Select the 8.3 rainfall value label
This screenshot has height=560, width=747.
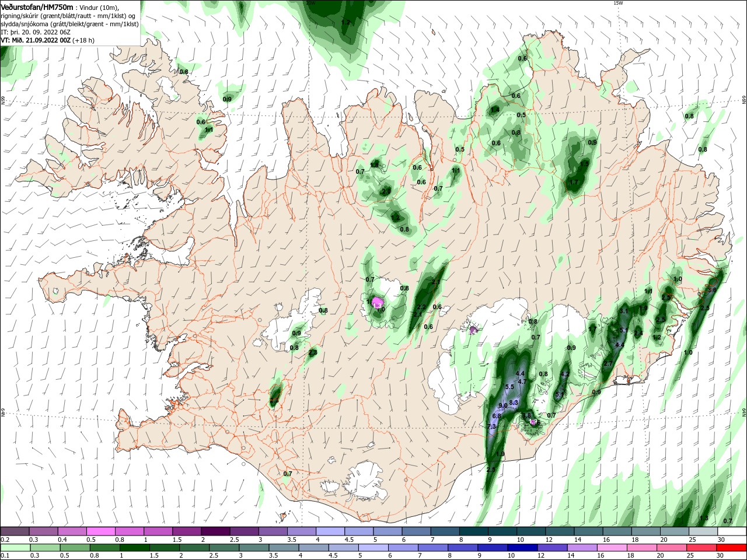[x=514, y=402]
